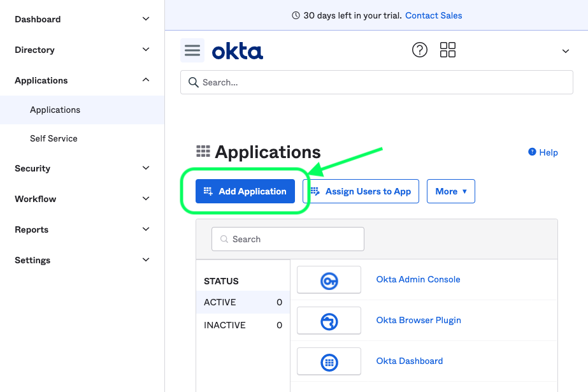
Task: Open the Okta Dashboard app icon
Action: (329, 361)
